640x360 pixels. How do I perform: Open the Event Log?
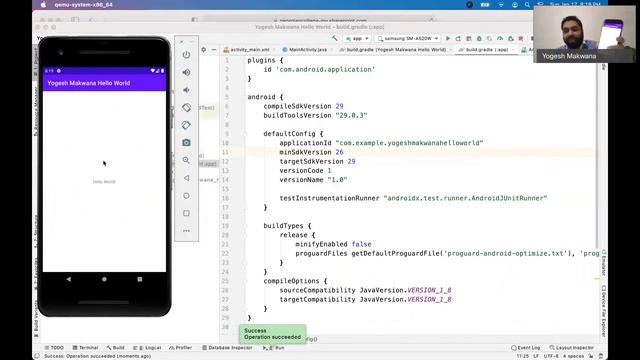click(525, 348)
